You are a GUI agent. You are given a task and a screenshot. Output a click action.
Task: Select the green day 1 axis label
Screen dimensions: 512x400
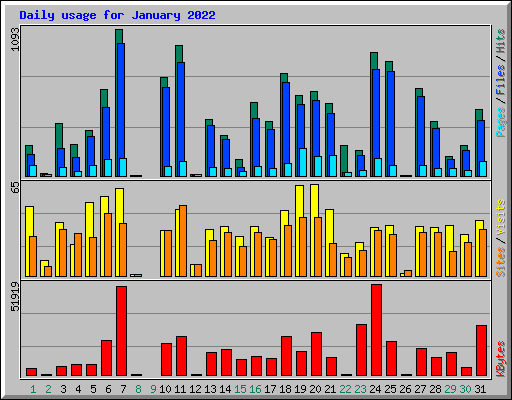(33, 389)
